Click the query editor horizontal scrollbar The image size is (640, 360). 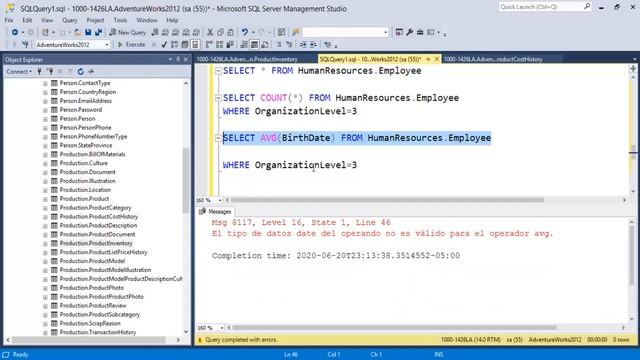[387, 200]
